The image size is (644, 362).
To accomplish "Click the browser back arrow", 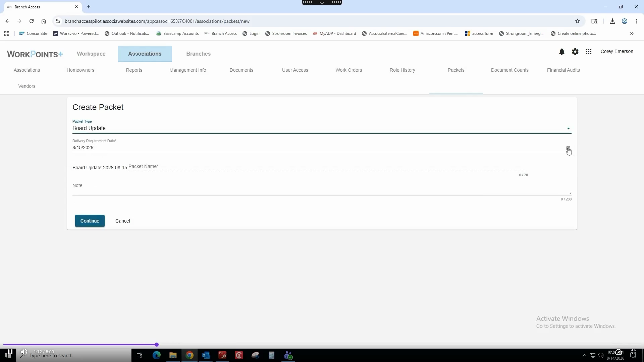I will click(7, 21).
